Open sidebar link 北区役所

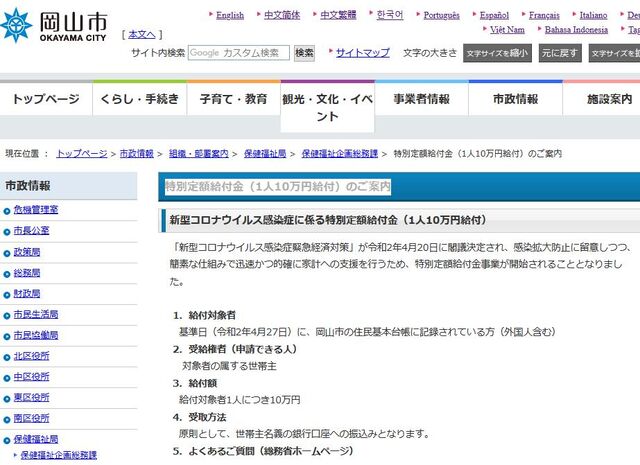click(31, 356)
